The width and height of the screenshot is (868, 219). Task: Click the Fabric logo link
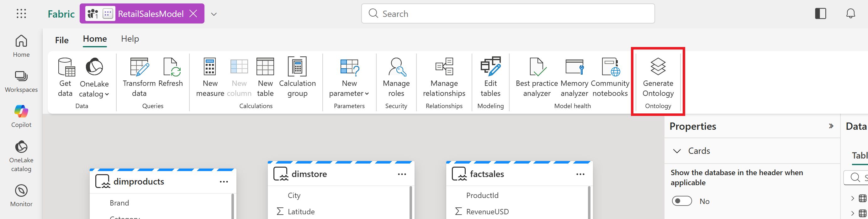tap(61, 14)
